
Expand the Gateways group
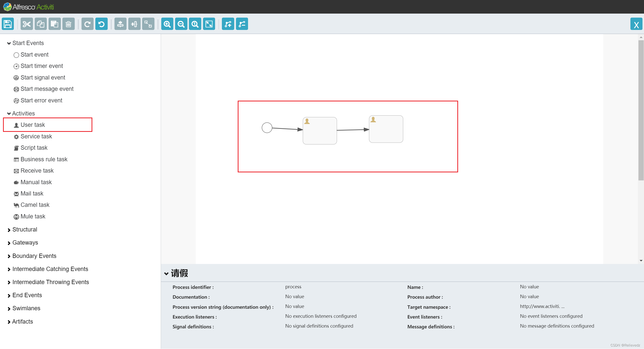9,243
